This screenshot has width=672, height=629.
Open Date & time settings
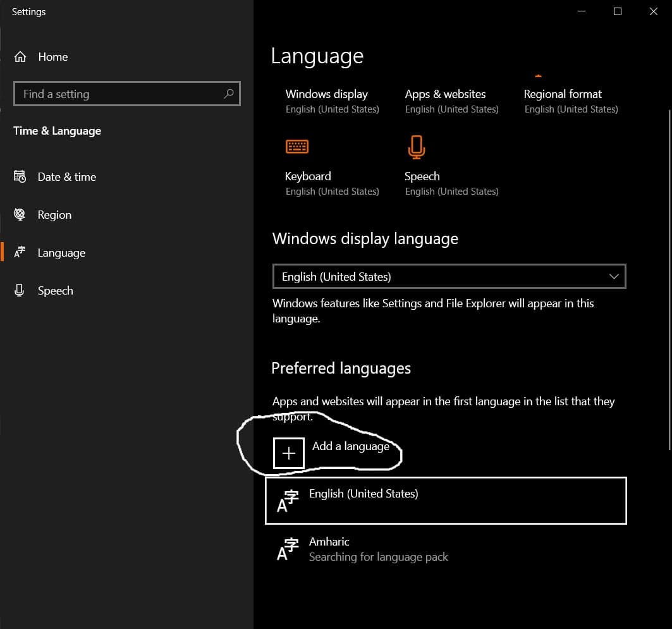(x=67, y=176)
